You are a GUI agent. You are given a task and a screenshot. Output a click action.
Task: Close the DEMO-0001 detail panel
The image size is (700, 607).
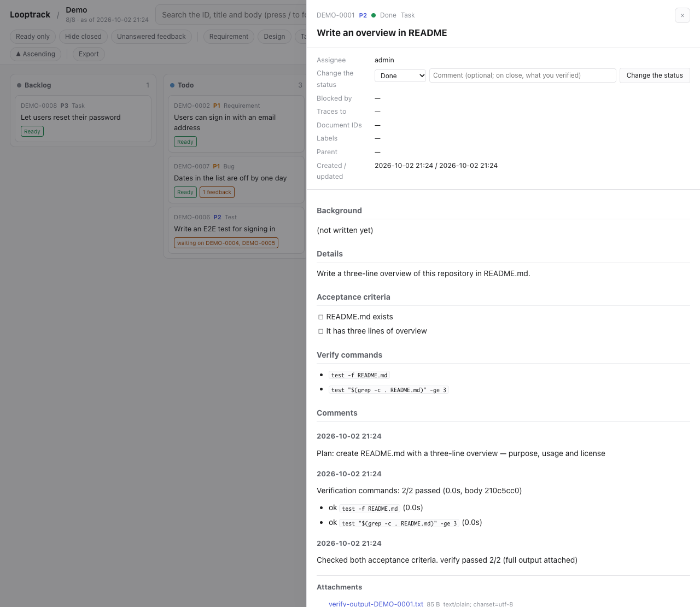point(682,15)
